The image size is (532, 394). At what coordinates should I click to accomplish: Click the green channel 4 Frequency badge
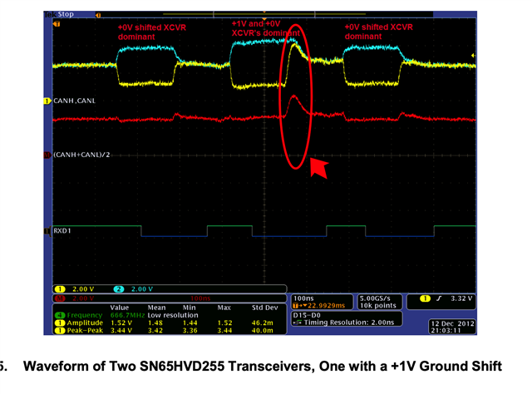(x=60, y=315)
